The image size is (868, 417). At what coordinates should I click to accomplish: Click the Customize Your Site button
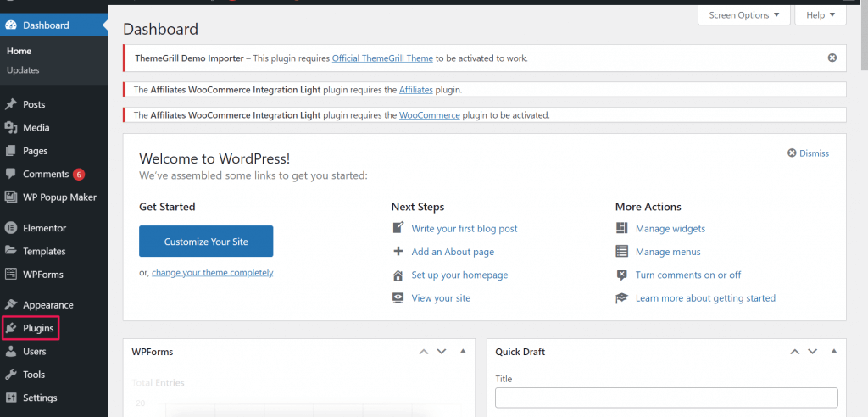206,241
